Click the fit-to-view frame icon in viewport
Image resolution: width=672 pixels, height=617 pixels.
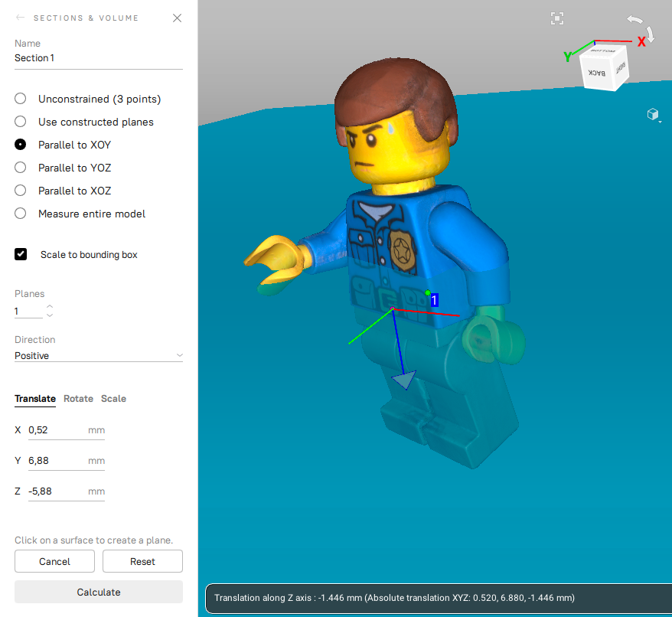556,18
